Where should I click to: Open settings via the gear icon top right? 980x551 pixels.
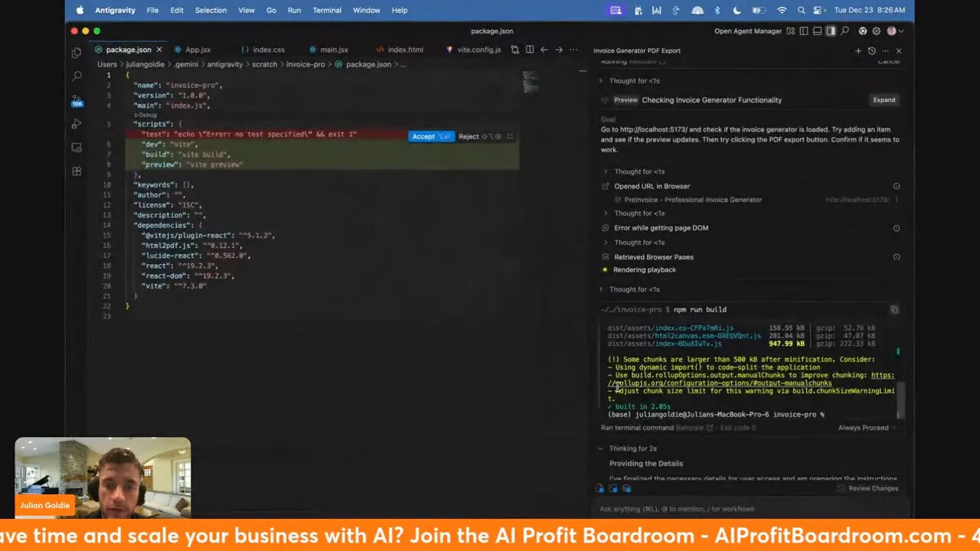tap(876, 31)
